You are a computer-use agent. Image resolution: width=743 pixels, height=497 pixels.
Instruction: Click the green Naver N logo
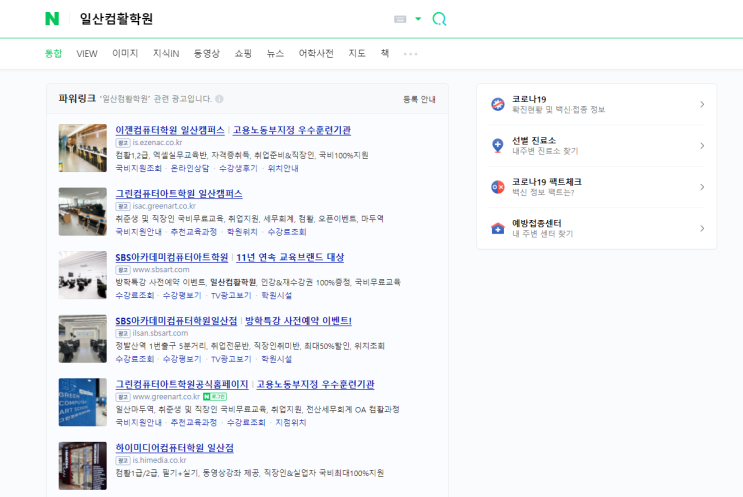[x=52, y=19]
